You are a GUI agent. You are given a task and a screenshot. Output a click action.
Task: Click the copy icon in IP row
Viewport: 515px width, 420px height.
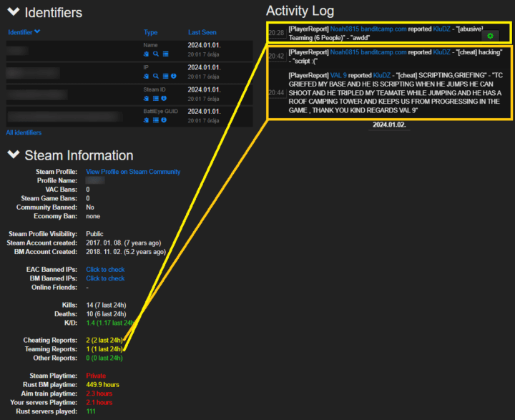146,77
